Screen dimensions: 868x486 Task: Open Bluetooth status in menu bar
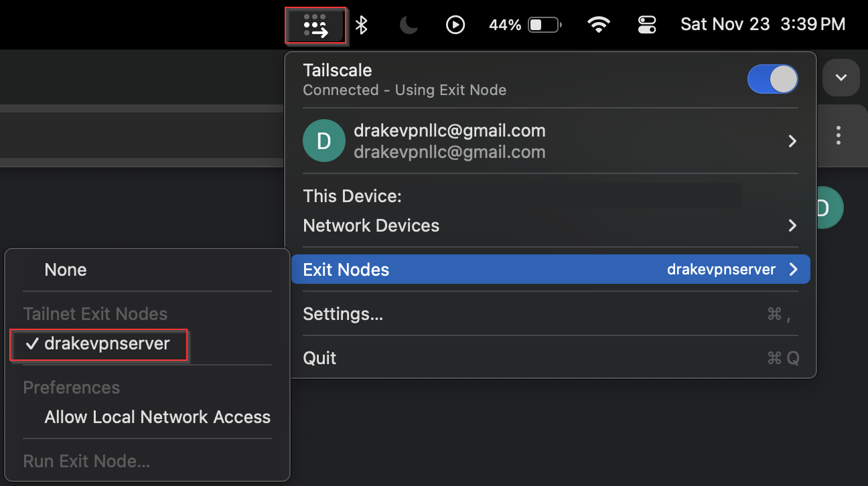click(x=362, y=25)
